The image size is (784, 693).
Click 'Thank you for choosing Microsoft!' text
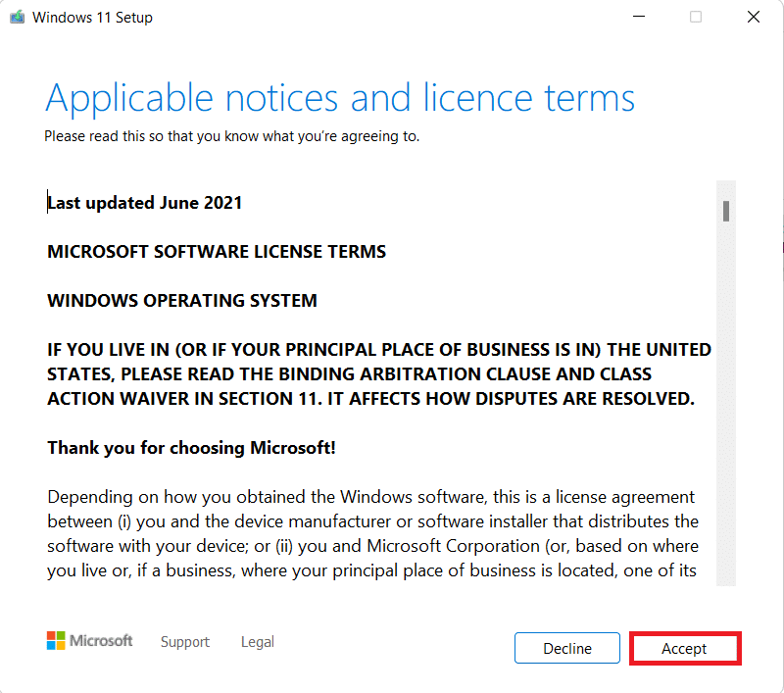pyautogui.click(x=191, y=448)
